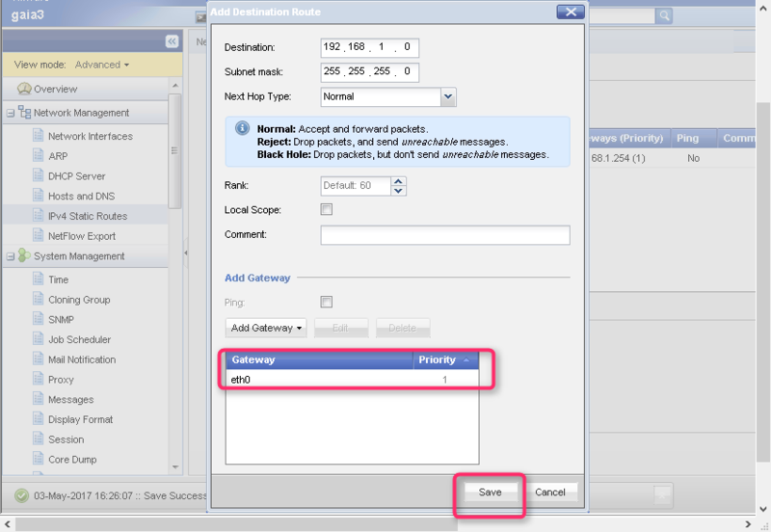The width and height of the screenshot is (771, 532).
Task: Open SNMP settings
Action: click(61, 320)
